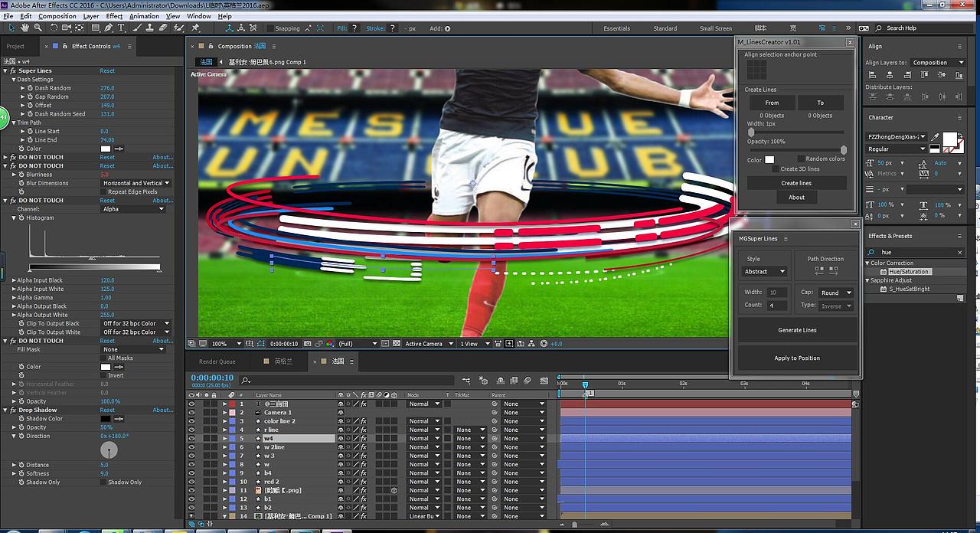
Task: Align layers to left edge
Action: (873, 75)
